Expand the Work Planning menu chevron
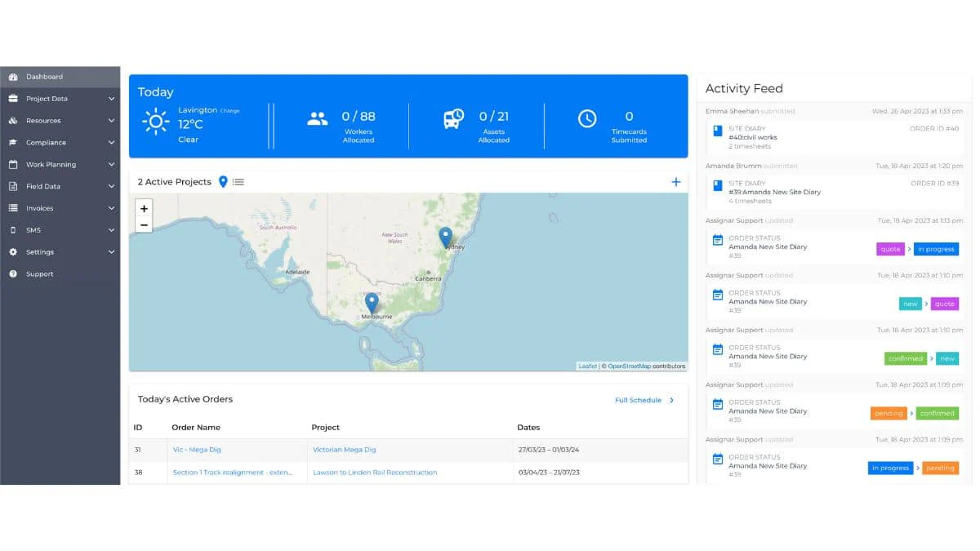 coord(111,164)
